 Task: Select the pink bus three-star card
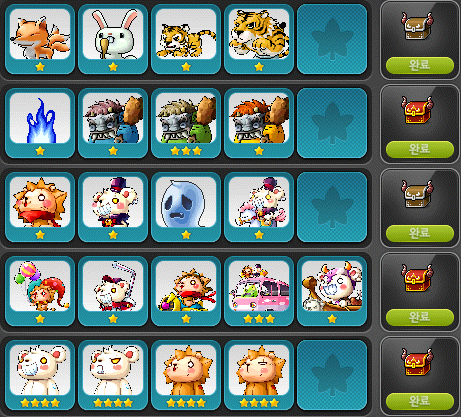pyautogui.click(x=259, y=291)
